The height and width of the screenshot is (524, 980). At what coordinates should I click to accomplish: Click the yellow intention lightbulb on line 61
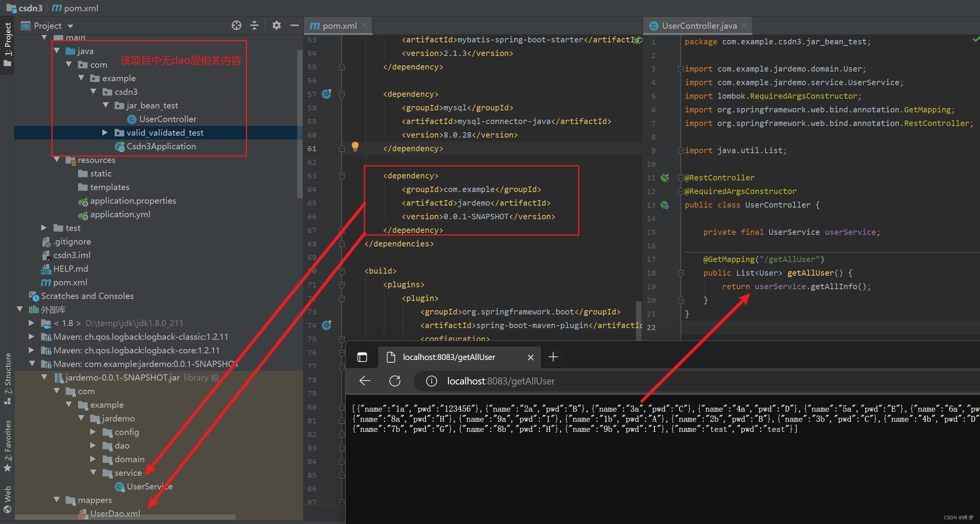point(355,147)
